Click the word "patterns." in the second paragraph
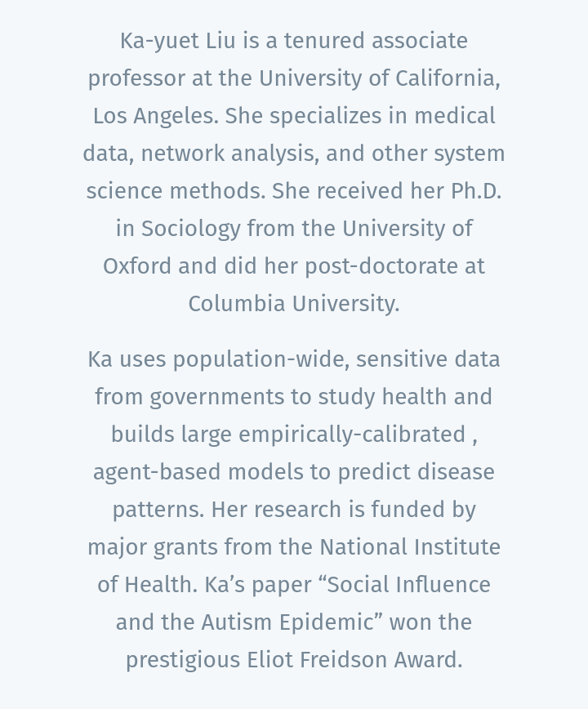 158,510
